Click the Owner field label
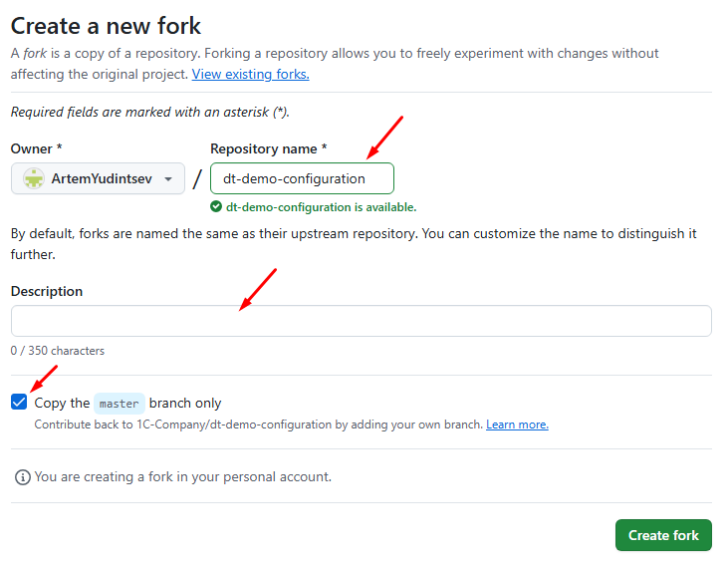The width and height of the screenshot is (728, 566). coord(36,148)
